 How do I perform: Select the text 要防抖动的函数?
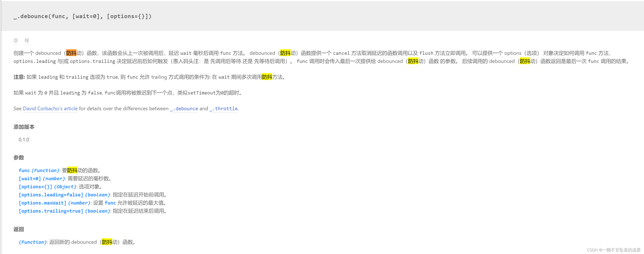[80, 170]
